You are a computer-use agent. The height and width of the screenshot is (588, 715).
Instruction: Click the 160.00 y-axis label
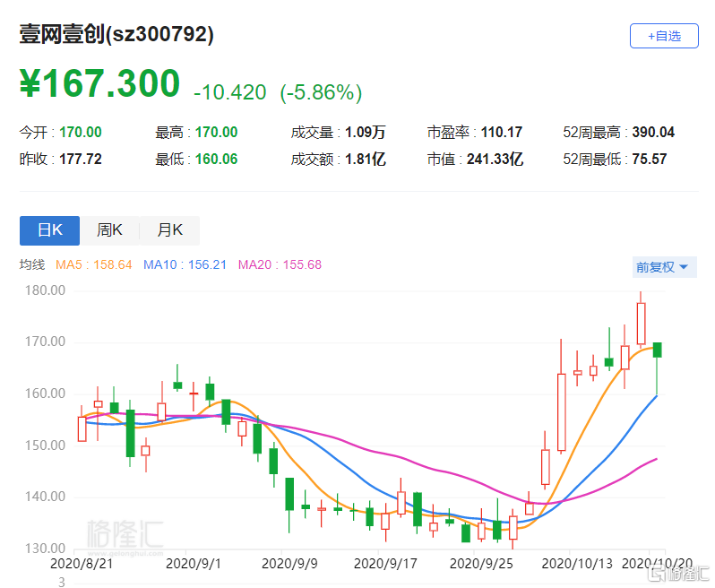tap(45, 393)
